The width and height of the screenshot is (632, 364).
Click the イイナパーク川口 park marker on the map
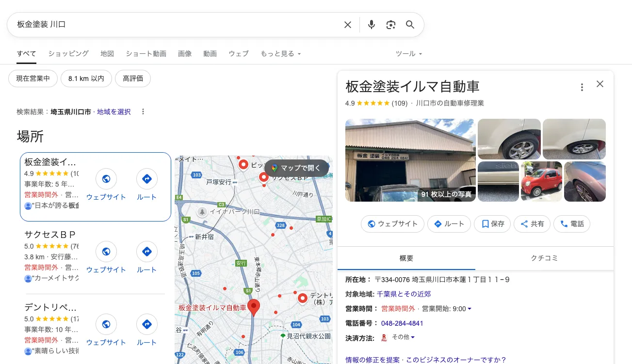tap(202, 212)
